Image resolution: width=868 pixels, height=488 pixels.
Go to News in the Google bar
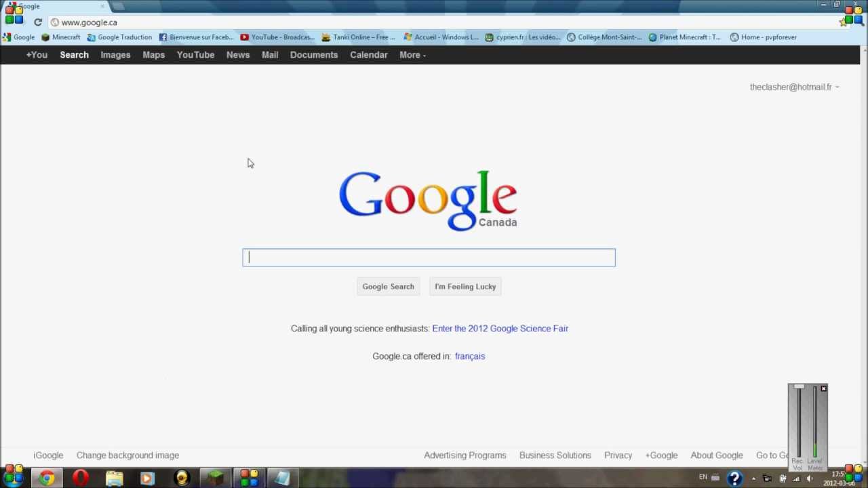click(x=238, y=55)
